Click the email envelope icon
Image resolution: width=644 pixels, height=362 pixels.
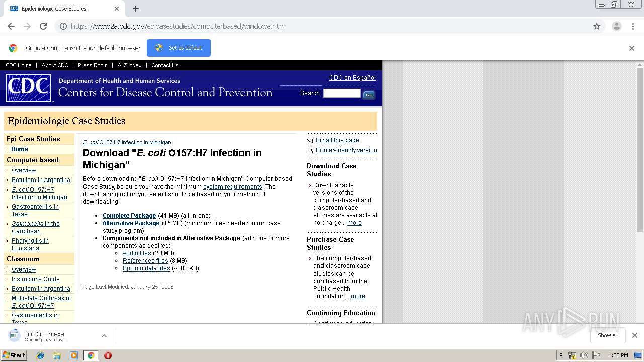click(x=310, y=141)
